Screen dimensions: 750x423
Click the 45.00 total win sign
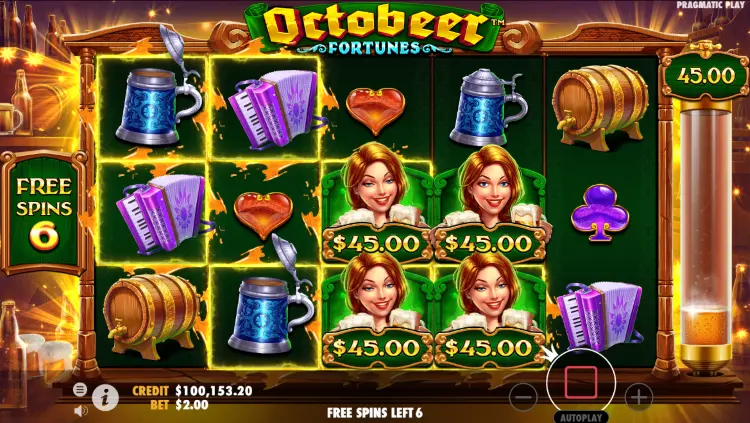(706, 76)
